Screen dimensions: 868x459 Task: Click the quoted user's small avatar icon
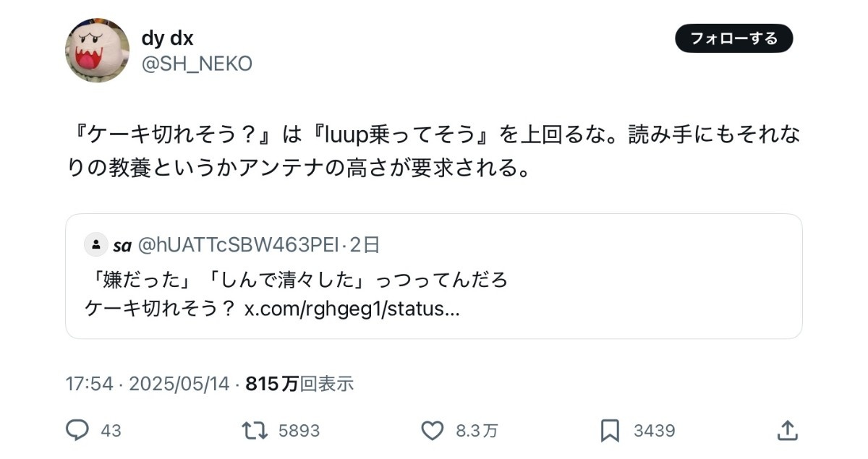[x=96, y=245]
